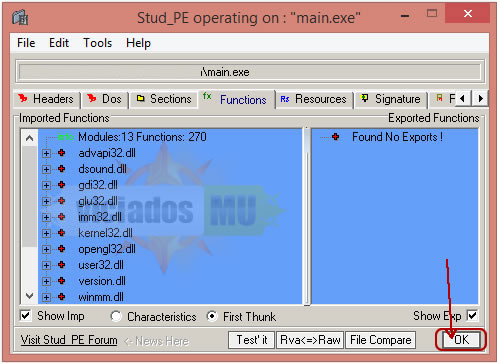Confirm with the OK button
497x363 pixels.
(461, 340)
